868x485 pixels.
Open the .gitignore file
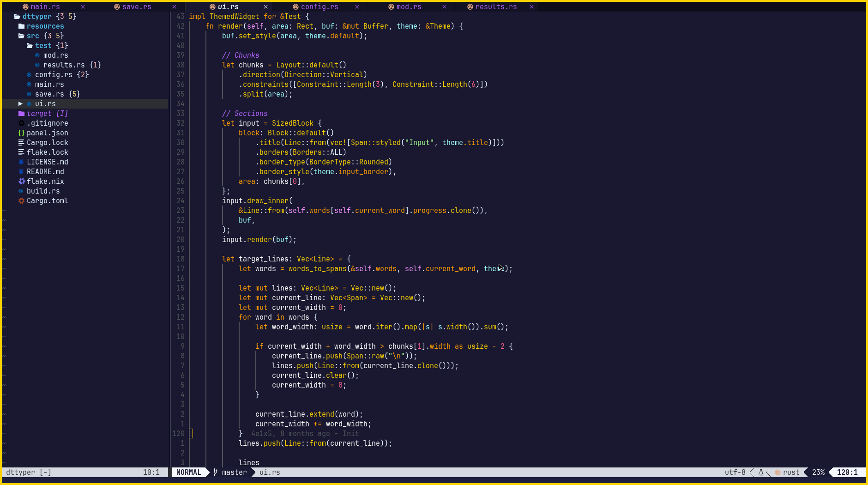point(47,123)
